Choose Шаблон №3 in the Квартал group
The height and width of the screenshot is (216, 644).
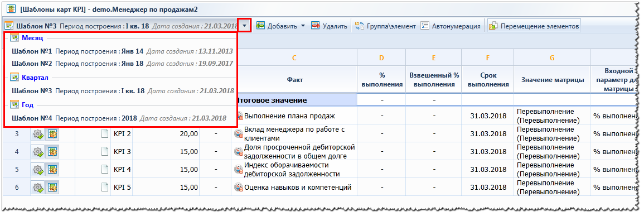point(123,90)
